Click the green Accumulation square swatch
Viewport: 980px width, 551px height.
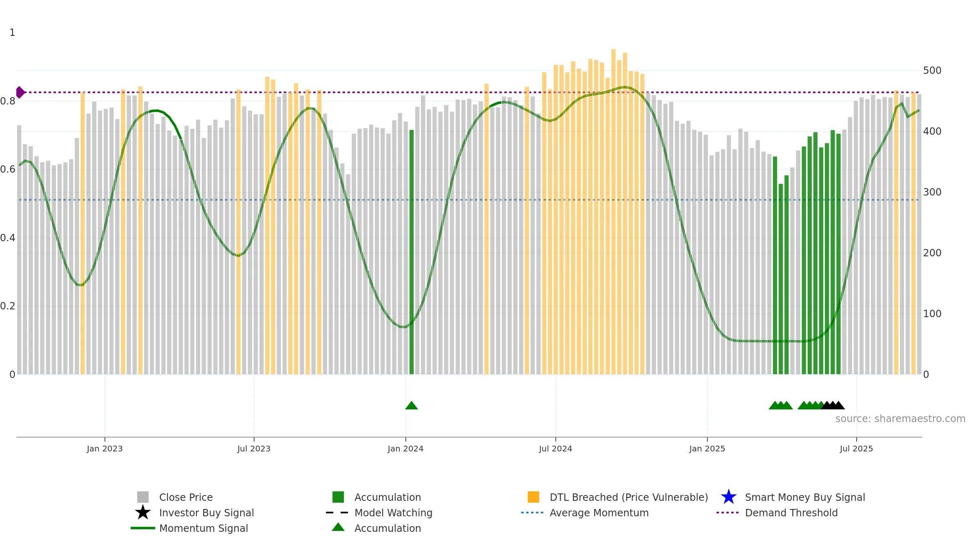tap(338, 497)
